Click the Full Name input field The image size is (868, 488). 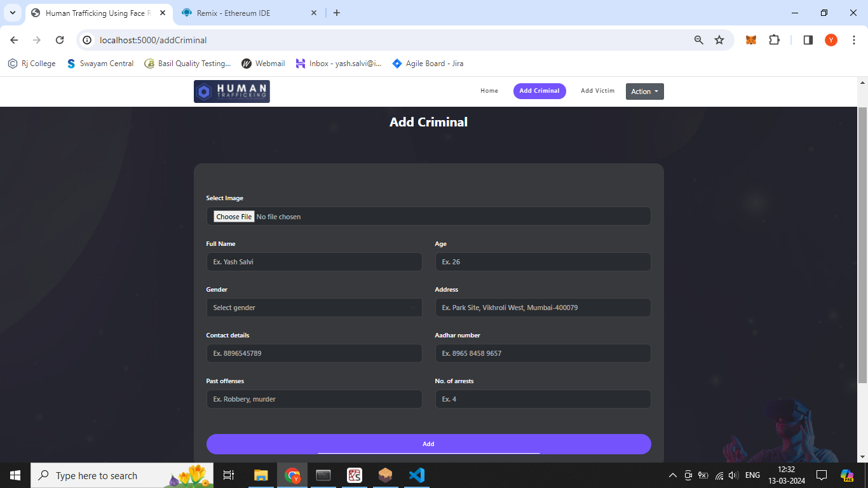(314, 262)
